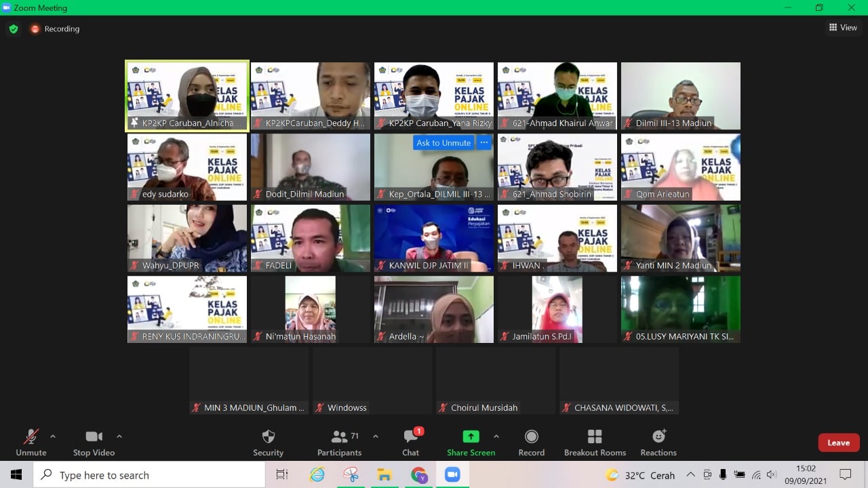Leave the meeting
868x488 pixels.
pyautogui.click(x=838, y=443)
